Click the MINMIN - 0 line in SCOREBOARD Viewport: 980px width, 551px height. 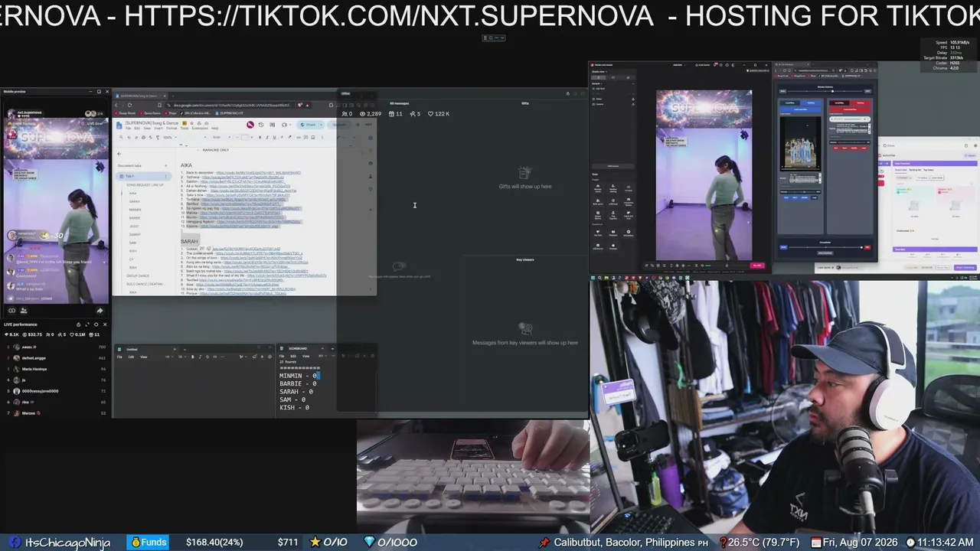tap(299, 376)
